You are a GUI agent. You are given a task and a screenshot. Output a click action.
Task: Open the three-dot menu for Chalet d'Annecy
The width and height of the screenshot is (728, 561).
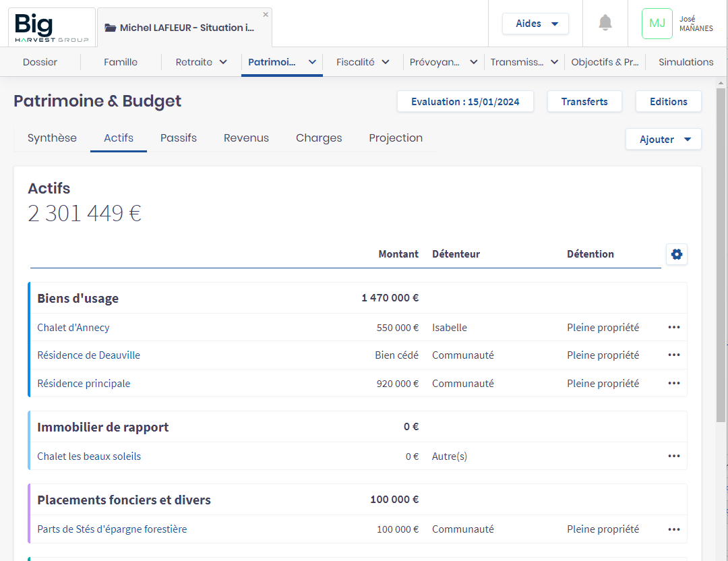(674, 328)
